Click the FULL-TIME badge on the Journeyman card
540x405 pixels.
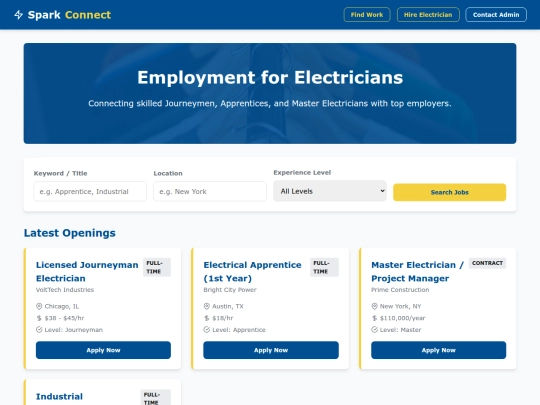pos(157,267)
